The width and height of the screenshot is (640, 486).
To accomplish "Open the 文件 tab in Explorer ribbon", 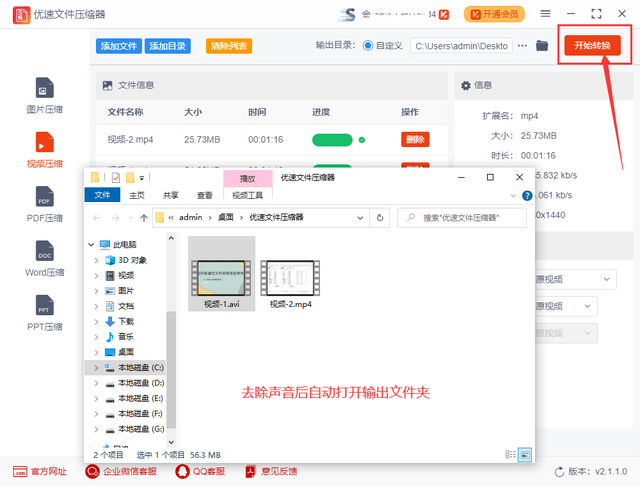I will pos(102,195).
